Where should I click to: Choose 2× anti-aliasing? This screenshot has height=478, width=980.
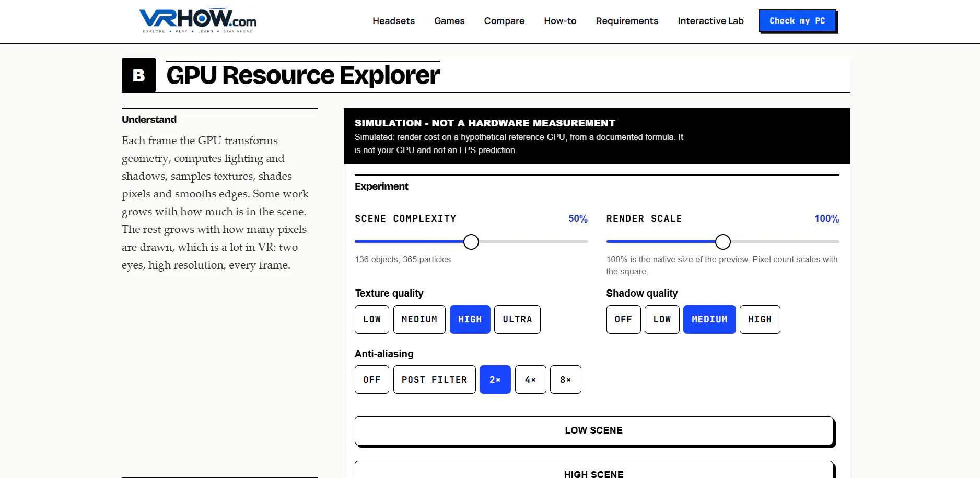495,380
